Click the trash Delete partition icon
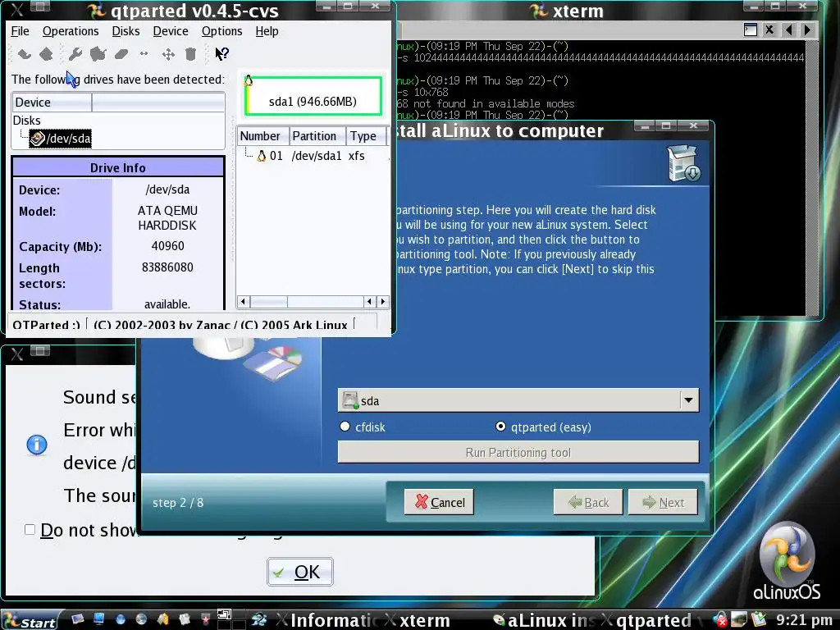 click(190, 53)
